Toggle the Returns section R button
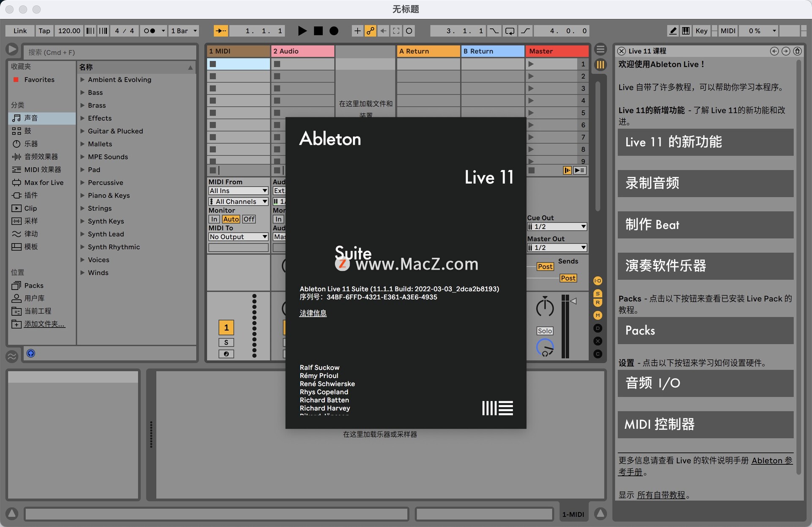Image resolution: width=812 pixels, height=527 pixels. [598, 303]
